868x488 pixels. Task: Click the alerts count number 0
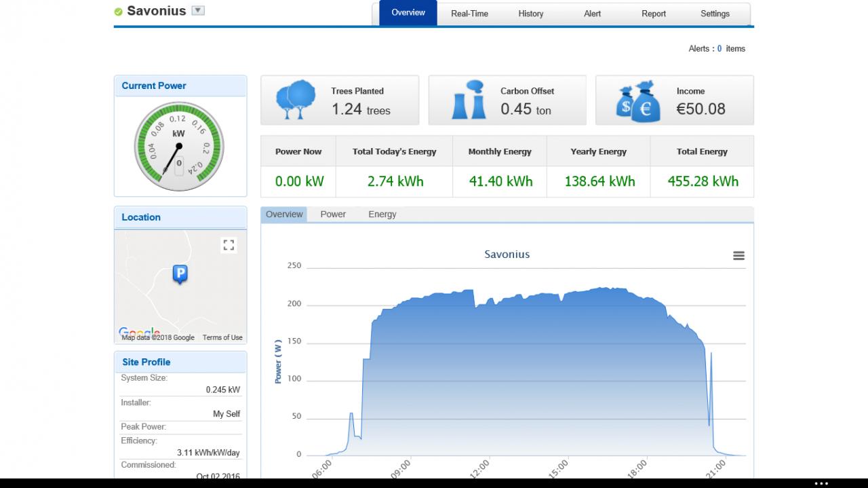(x=719, y=49)
